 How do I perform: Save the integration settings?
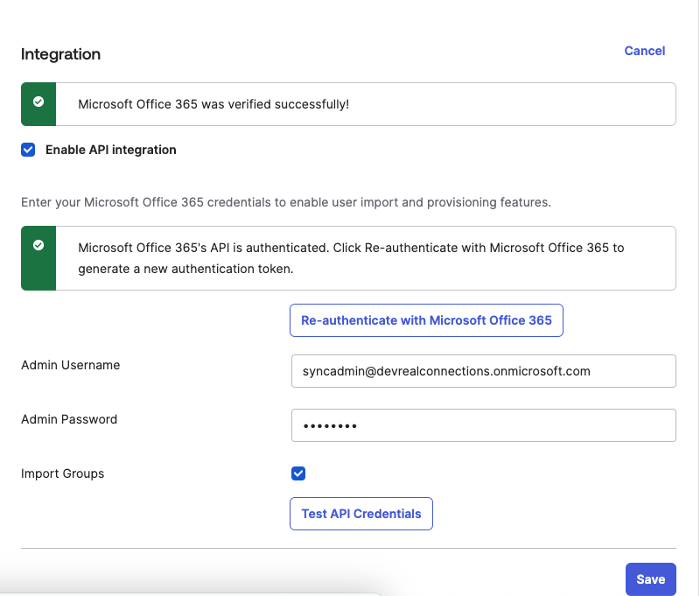pyautogui.click(x=650, y=579)
